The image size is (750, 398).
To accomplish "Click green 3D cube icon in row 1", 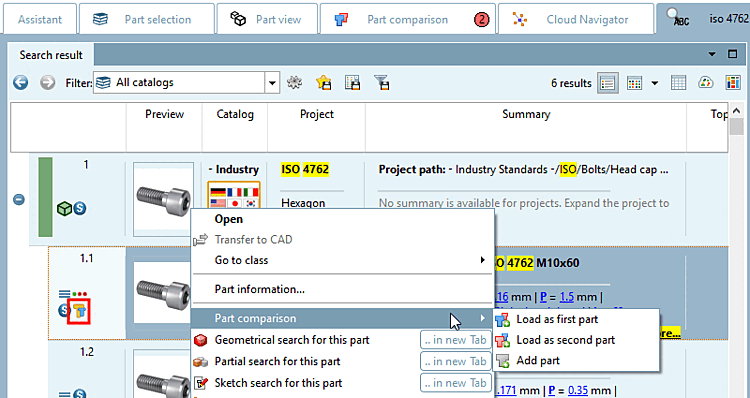I will click(65, 208).
